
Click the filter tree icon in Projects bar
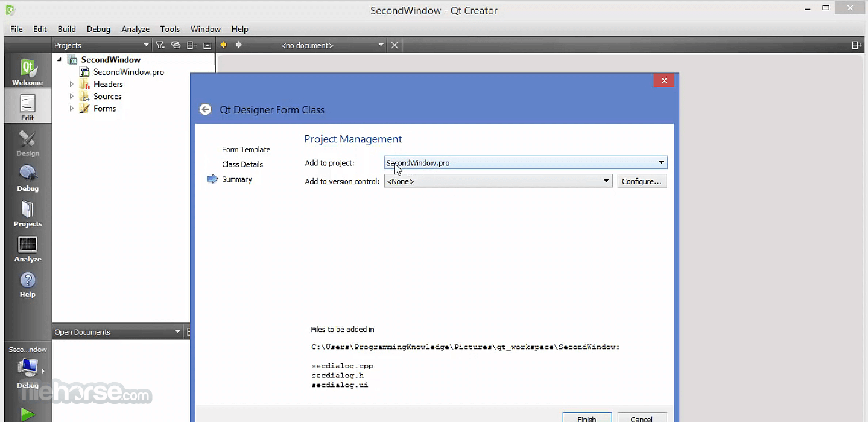coord(160,45)
